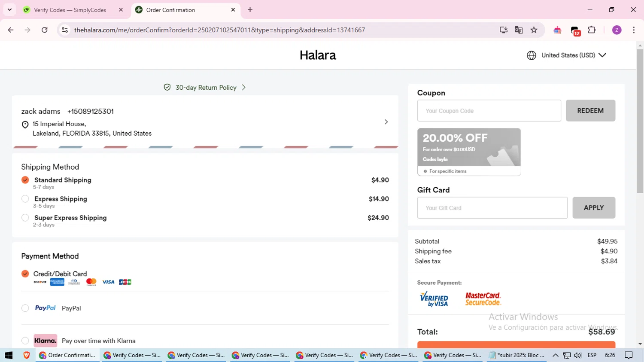The width and height of the screenshot is (644, 362).
Task: Open the subir 2025 Bloc notepad taskbar item
Action: click(x=517, y=355)
